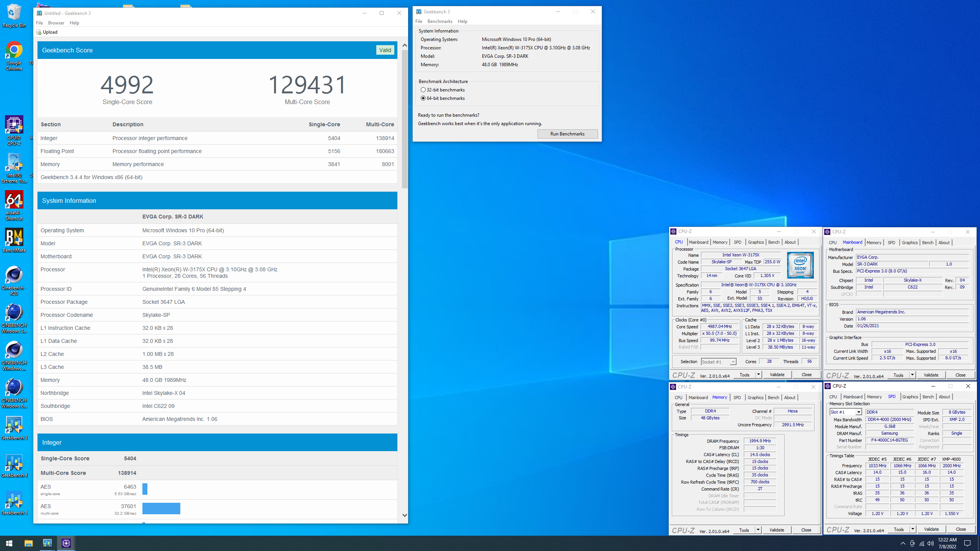Open Geekbench 4 desktop shortcut

tap(14, 466)
